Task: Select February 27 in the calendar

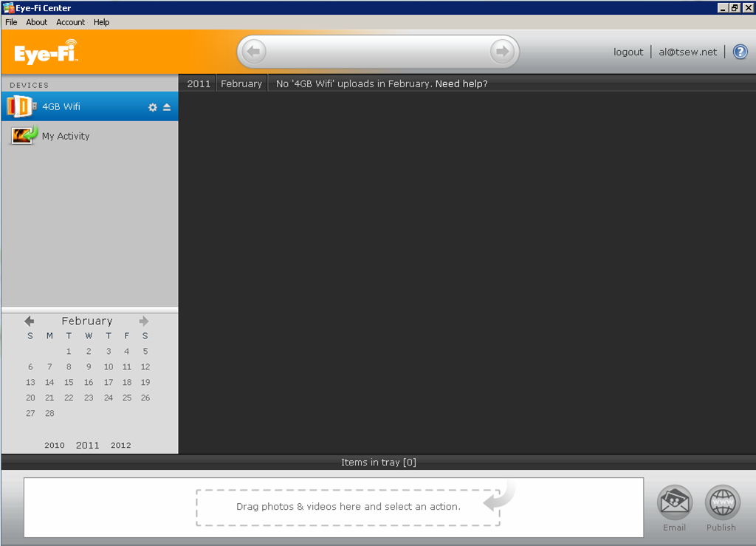Action: pos(30,413)
